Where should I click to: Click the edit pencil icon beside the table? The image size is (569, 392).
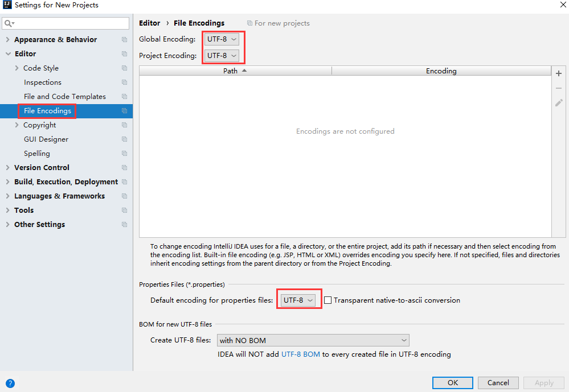coord(559,103)
